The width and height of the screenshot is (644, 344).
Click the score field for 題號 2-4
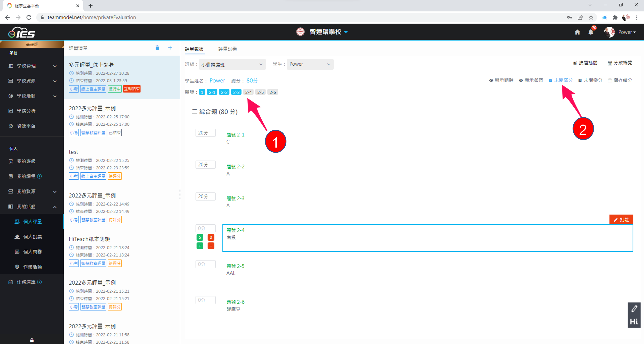tap(205, 228)
